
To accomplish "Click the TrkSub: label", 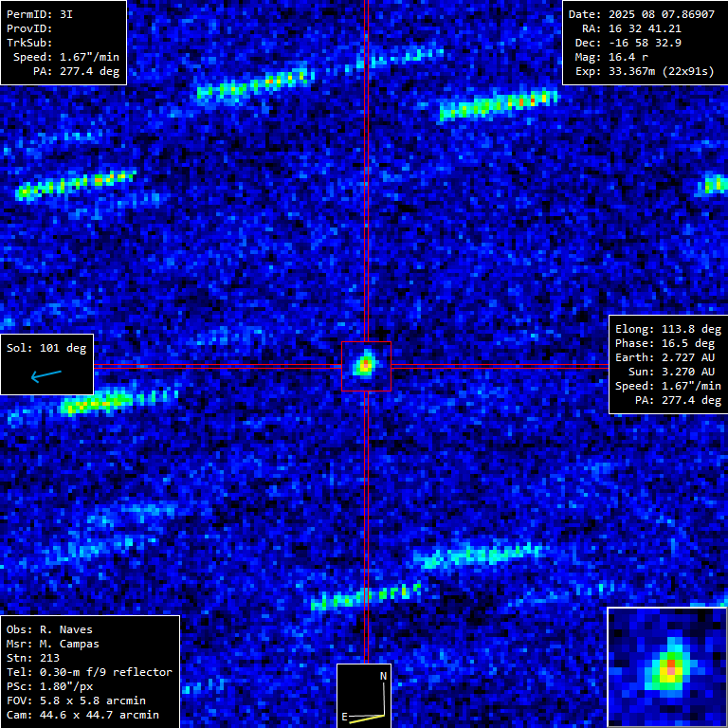I will [x=29, y=43].
